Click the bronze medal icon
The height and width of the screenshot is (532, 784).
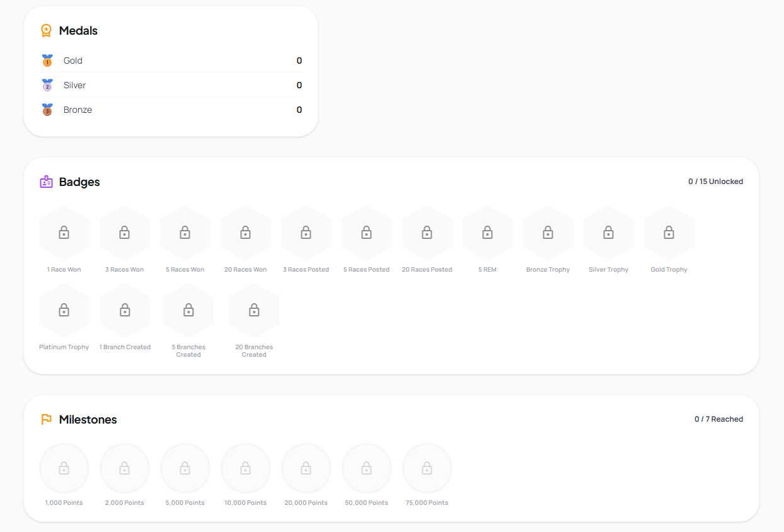pyautogui.click(x=47, y=110)
